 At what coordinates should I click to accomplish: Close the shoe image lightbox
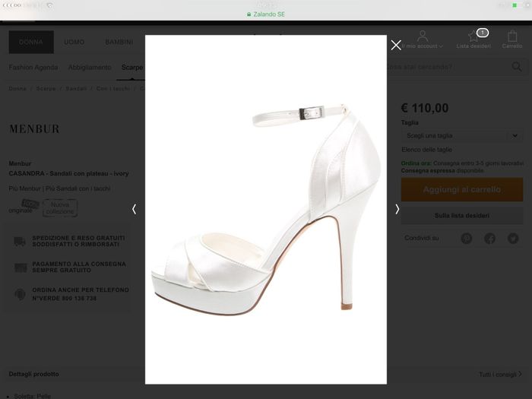[x=396, y=45]
